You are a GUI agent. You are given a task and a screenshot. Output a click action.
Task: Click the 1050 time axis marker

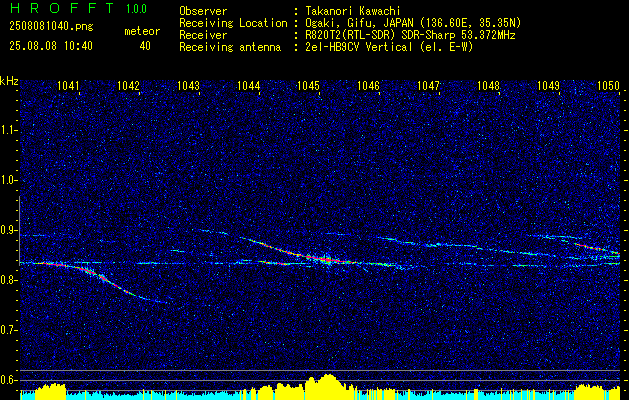(x=609, y=85)
